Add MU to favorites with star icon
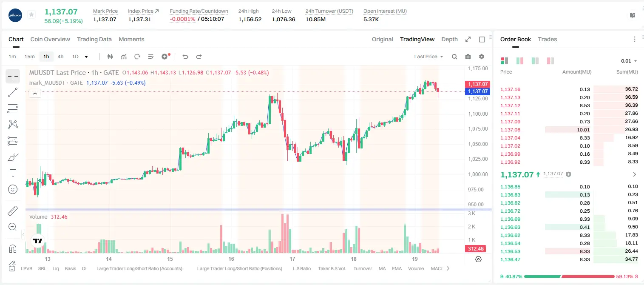This screenshot has width=644, height=285. [x=31, y=14]
